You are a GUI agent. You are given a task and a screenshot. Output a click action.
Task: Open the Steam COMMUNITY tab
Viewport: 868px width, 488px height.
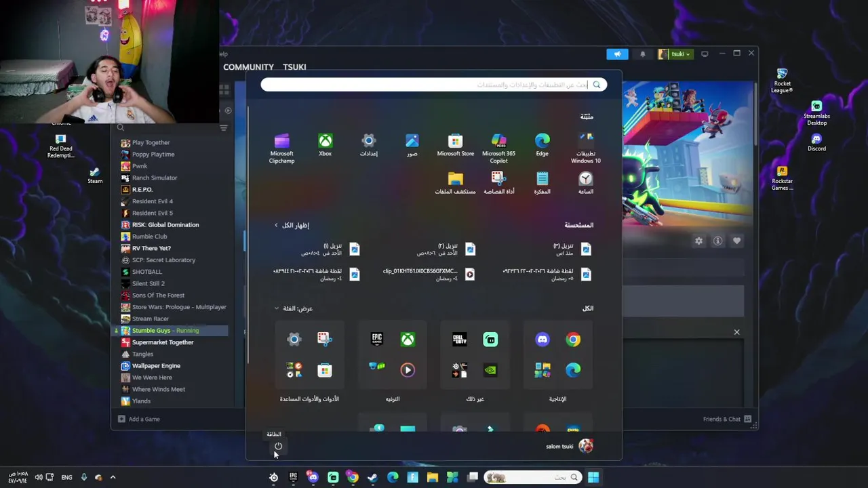[x=248, y=67]
